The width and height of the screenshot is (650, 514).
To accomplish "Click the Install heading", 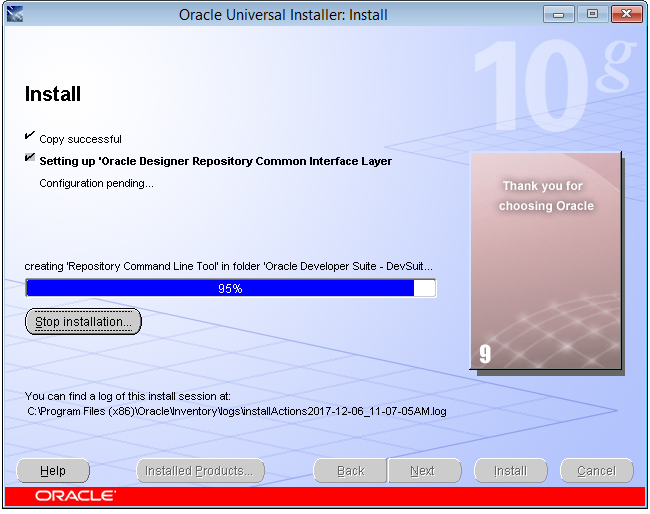I will pos(53,94).
